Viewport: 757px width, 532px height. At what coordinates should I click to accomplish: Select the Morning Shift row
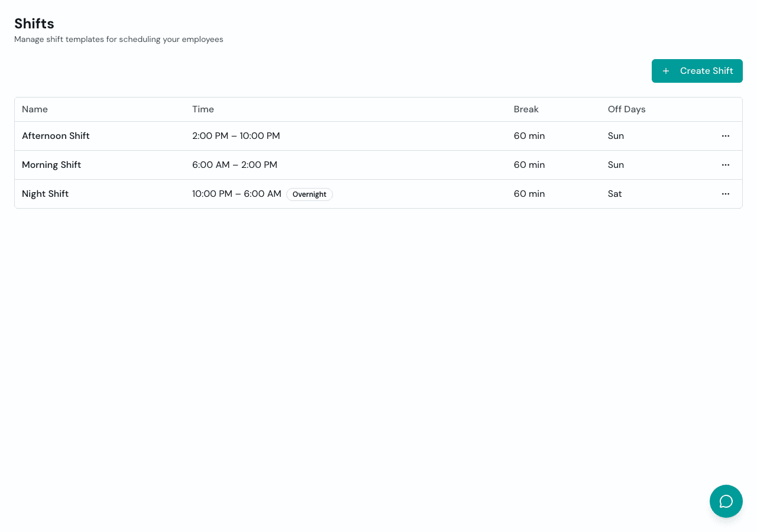click(355, 165)
